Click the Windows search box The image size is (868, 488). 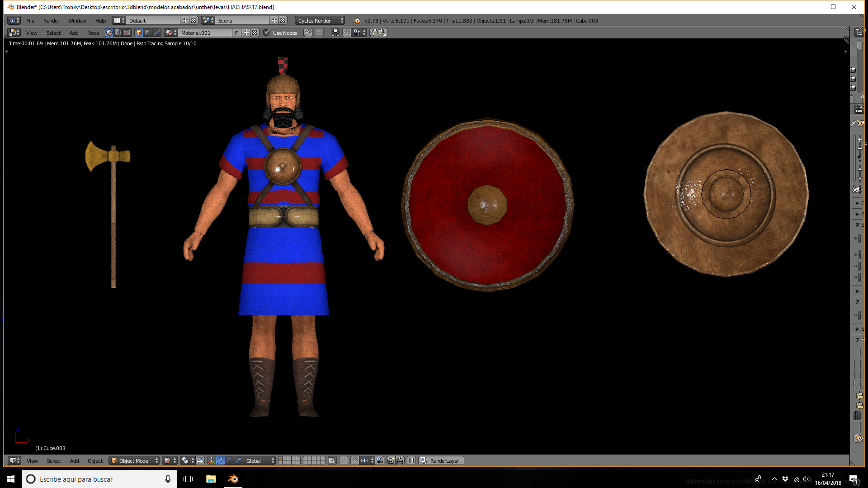pyautogui.click(x=99, y=479)
